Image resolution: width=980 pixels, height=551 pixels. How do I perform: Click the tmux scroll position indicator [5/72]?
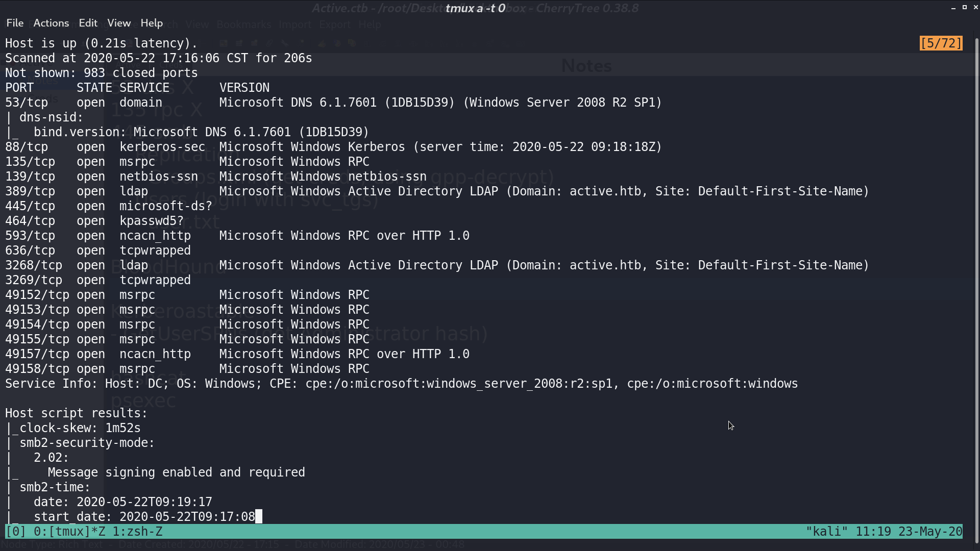[x=941, y=43]
